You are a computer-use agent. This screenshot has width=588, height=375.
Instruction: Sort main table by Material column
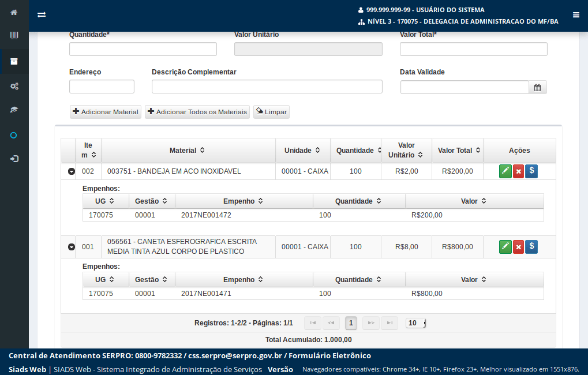point(202,150)
